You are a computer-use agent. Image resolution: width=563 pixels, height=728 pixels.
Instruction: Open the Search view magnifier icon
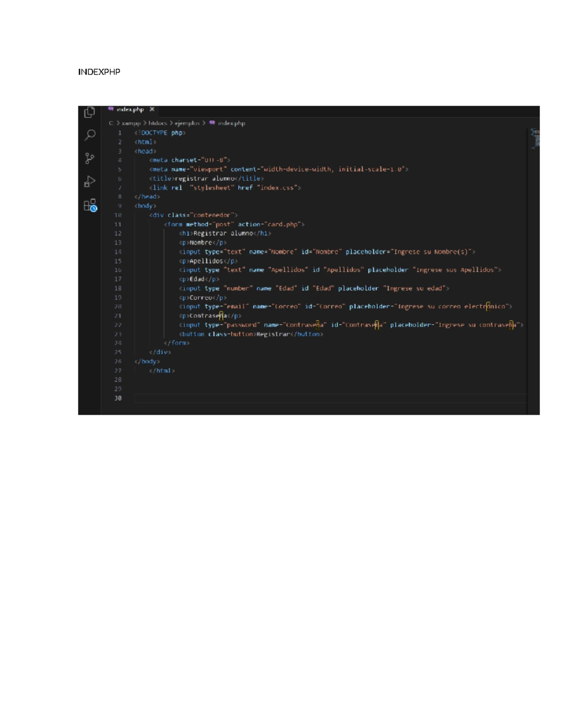click(90, 135)
